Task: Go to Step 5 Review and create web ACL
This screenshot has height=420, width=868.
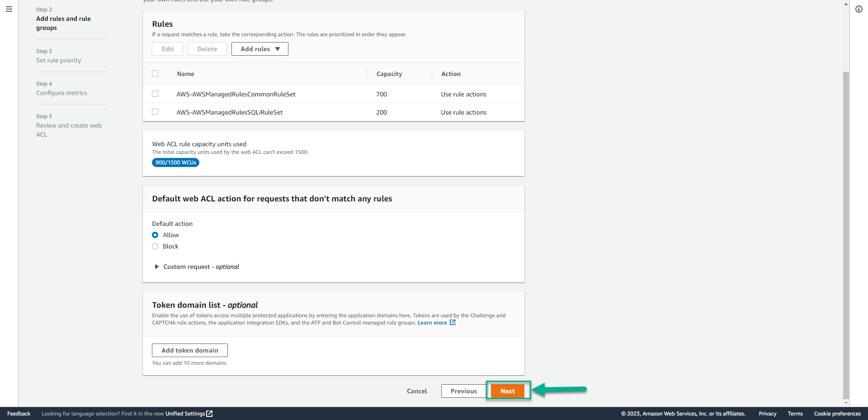Action: 69,130
